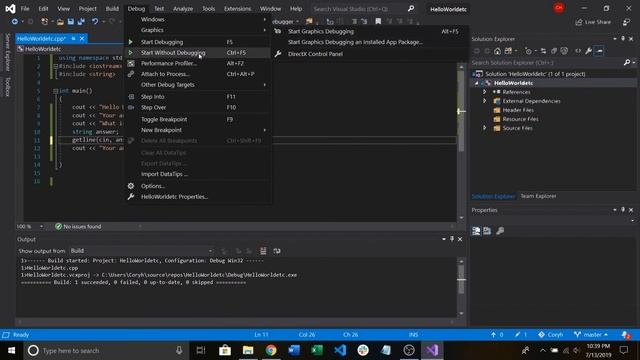640x360 pixels.
Task: Toggle Preview Selected Items in Solution Explorer
Action: (599, 51)
